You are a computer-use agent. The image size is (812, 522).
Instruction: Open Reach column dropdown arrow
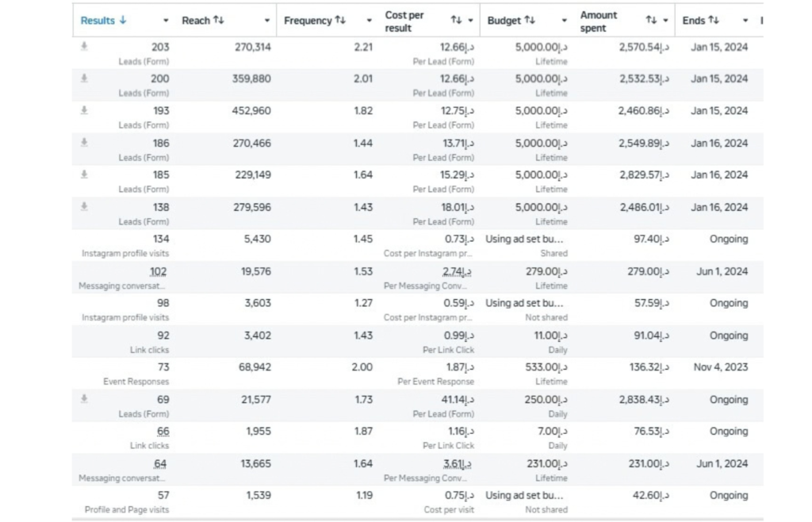(x=267, y=21)
